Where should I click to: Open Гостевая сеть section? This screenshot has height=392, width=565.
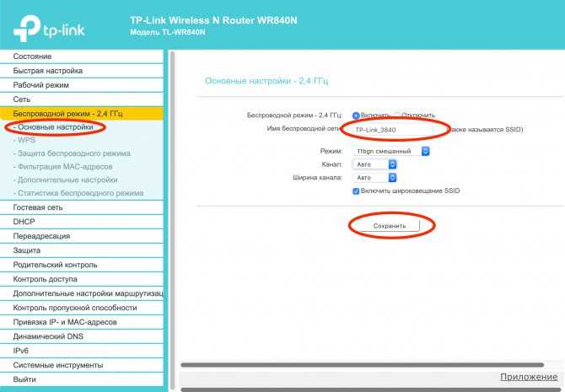point(82,207)
